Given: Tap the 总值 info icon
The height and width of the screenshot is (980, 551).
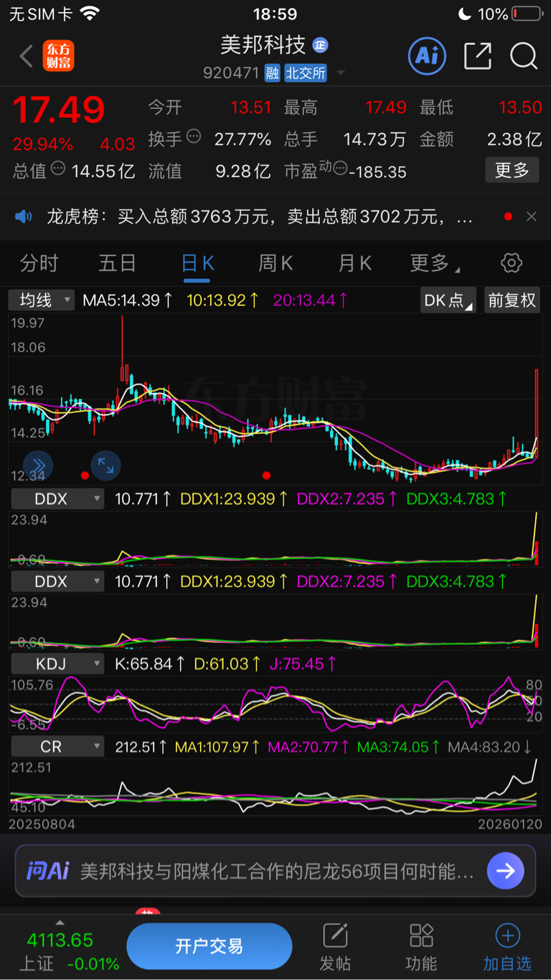Looking at the screenshot, I should click(x=59, y=168).
